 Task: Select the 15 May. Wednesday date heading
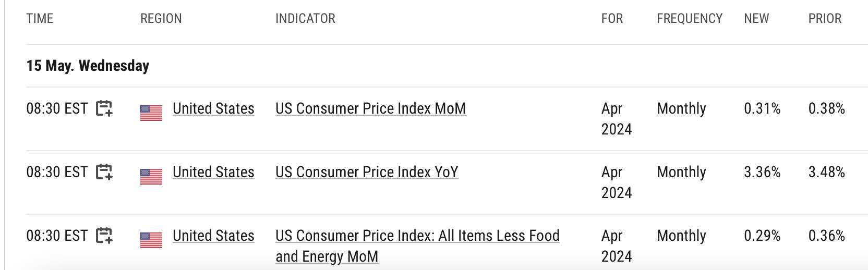coord(88,66)
